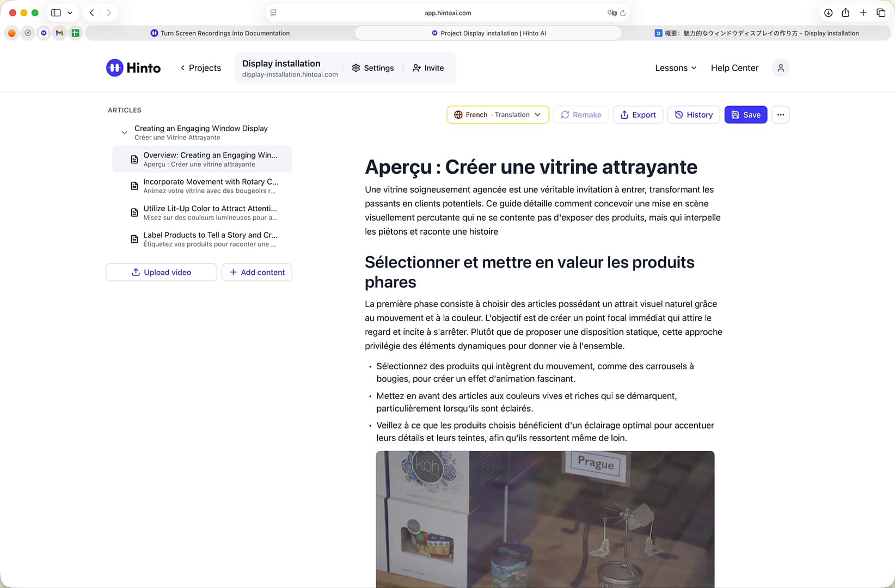Click the Safari share icon
Screen dimensions: 895x588
click(x=845, y=13)
